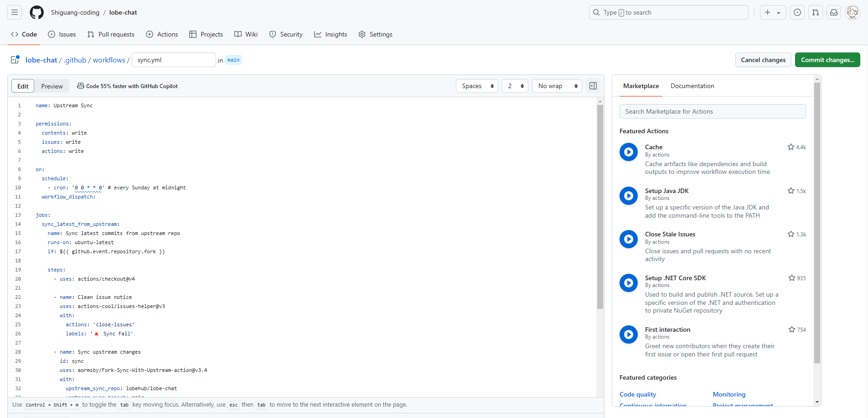Navigate to workflows breadcrumb link
Image resolution: width=868 pixels, height=418 pixels.
[109, 60]
